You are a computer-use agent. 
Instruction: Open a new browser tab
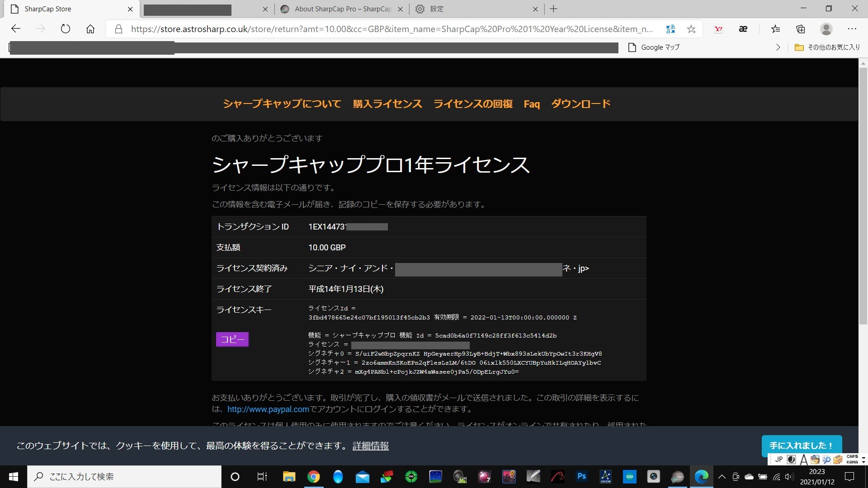coord(554,9)
